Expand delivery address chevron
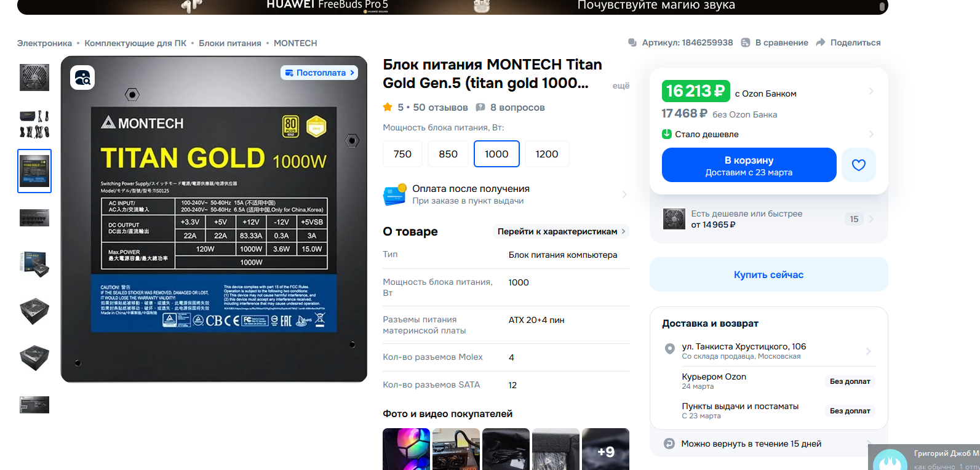This screenshot has width=980, height=470. point(869,351)
